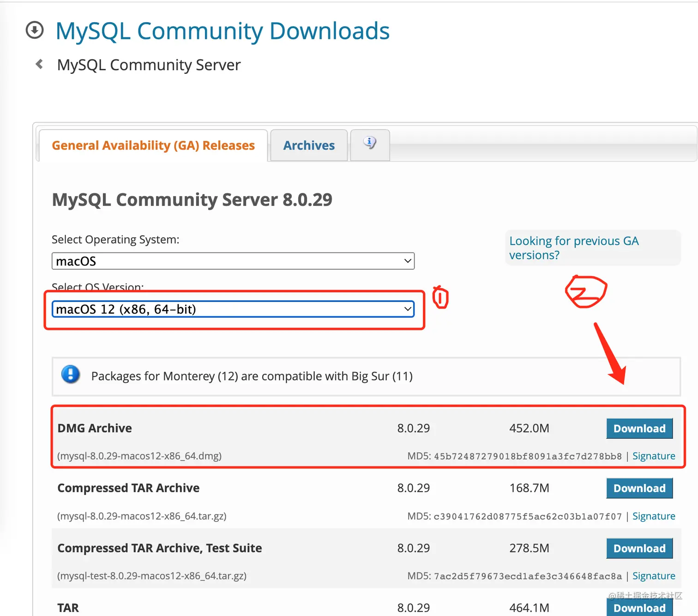Click the DMG MD5 checksum 45b72487279018bf8091a3fc7d278bb8

pyautogui.click(x=528, y=456)
